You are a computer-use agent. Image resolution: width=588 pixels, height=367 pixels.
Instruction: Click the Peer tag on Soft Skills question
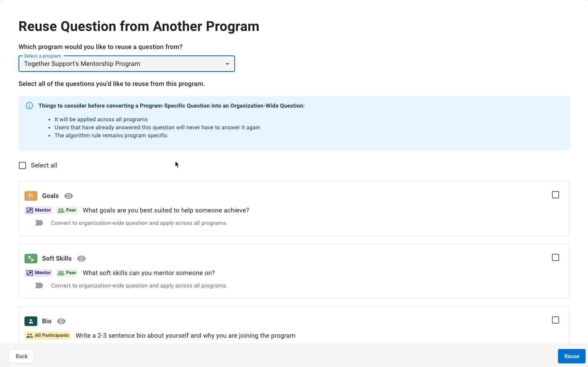click(x=67, y=273)
